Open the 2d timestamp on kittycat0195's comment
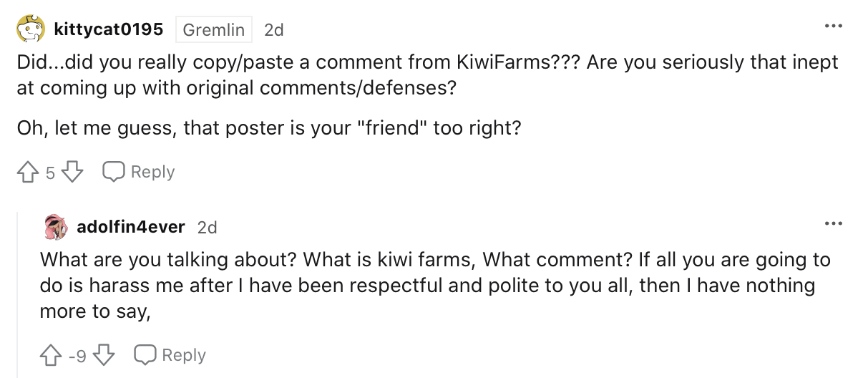This screenshot has width=868, height=378. [274, 30]
